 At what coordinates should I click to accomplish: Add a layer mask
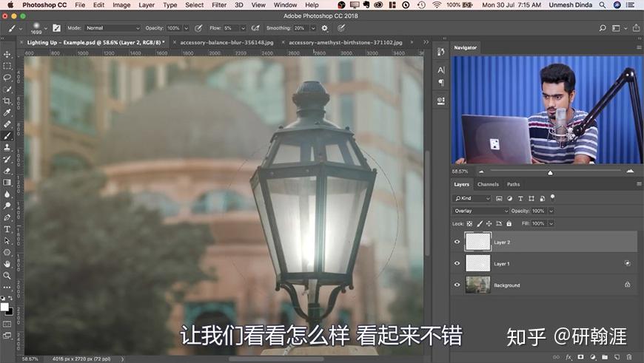coord(580,357)
